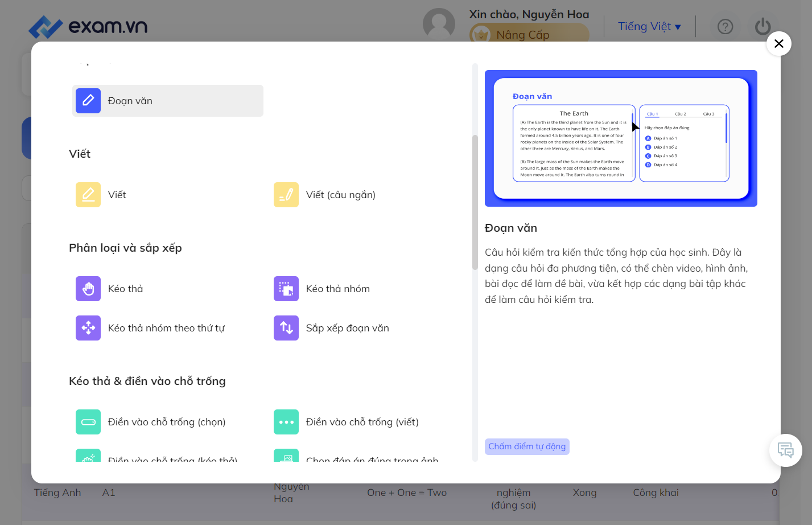Click the Phân loại và sắp xếp heading
This screenshot has width=812, height=525.
pos(125,248)
